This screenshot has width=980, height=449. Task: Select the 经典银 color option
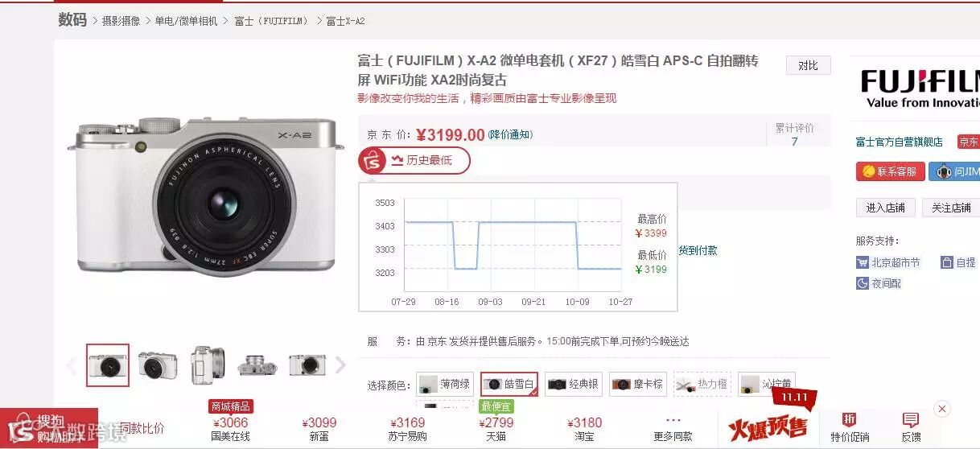pyautogui.click(x=573, y=385)
